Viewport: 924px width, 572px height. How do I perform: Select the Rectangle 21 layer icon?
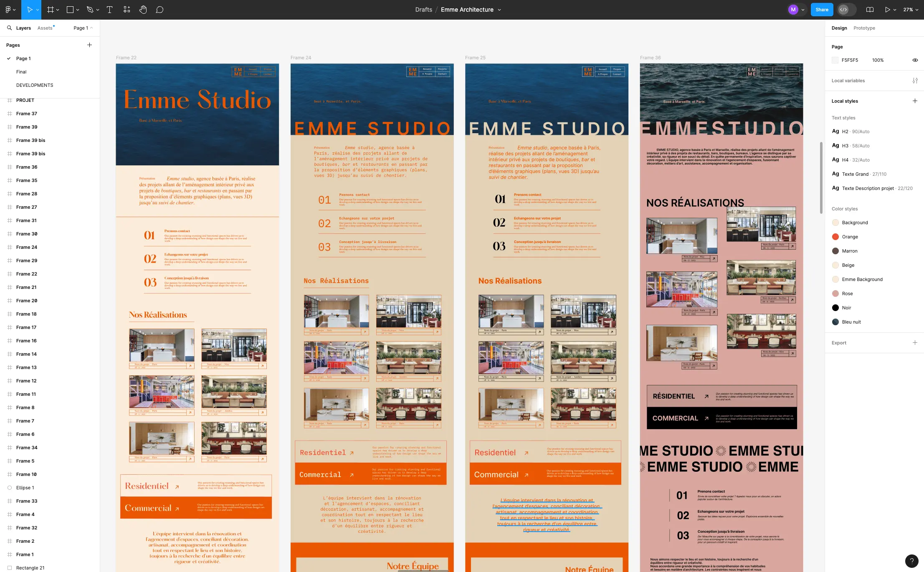(10, 568)
